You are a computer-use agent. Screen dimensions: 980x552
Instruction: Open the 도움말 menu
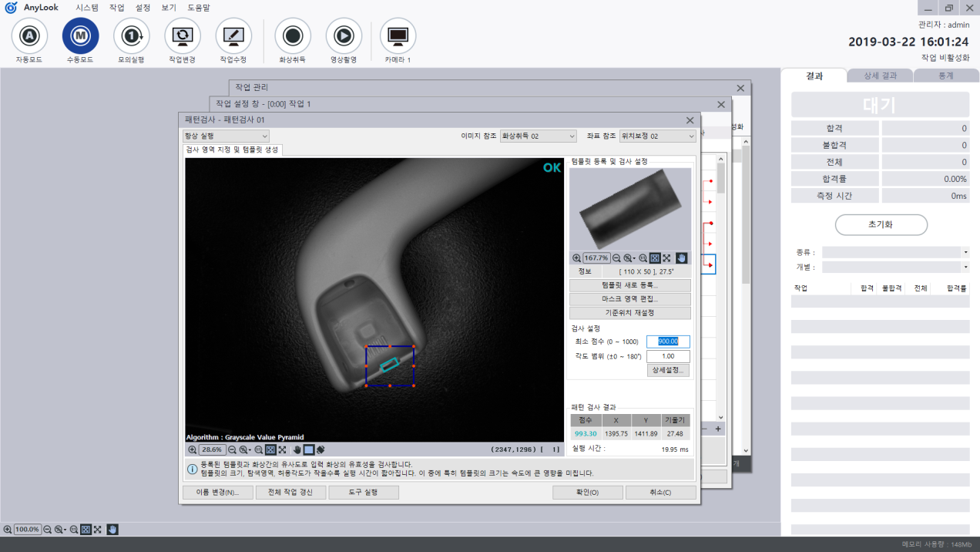coord(199,7)
